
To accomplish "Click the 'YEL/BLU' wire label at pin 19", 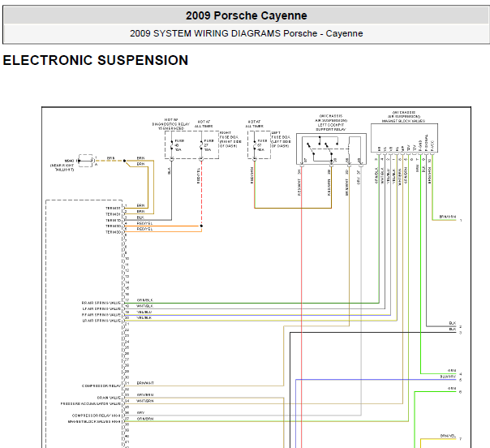I will click(x=144, y=312).
